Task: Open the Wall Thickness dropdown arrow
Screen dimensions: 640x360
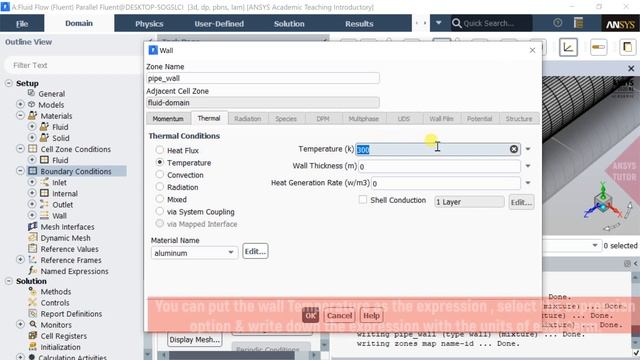Action: coord(528,166)
